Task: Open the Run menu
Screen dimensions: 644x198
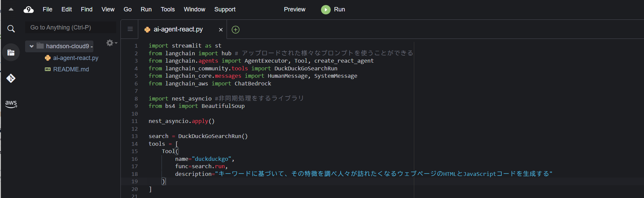Action: 146,9
